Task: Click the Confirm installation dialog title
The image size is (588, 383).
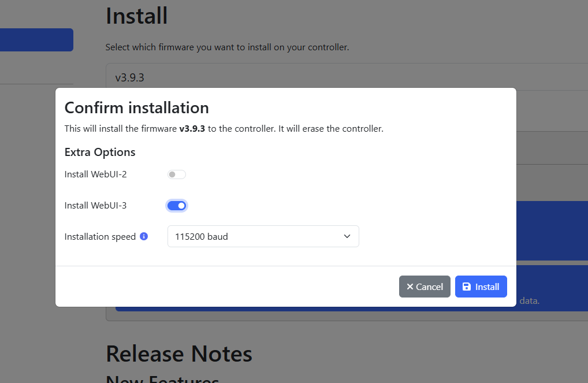Action: coord(136,107)
